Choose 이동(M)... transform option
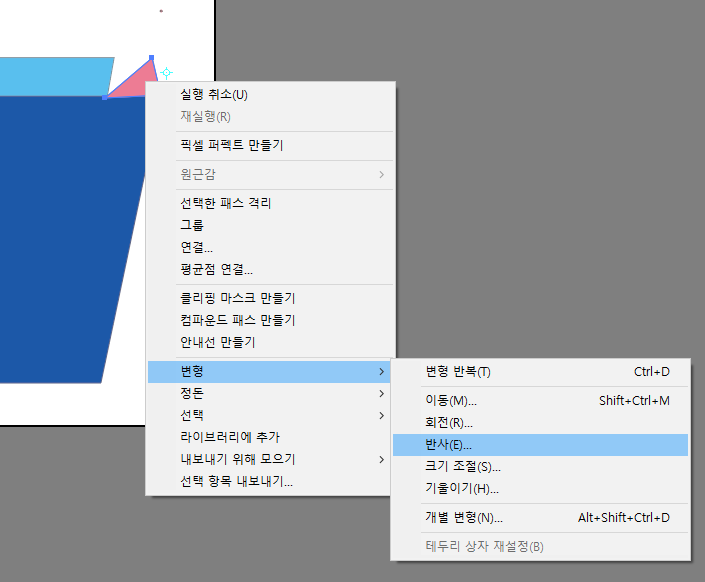Image resolution: width=705 pixels, height=582 pixels. coord(540,401)
